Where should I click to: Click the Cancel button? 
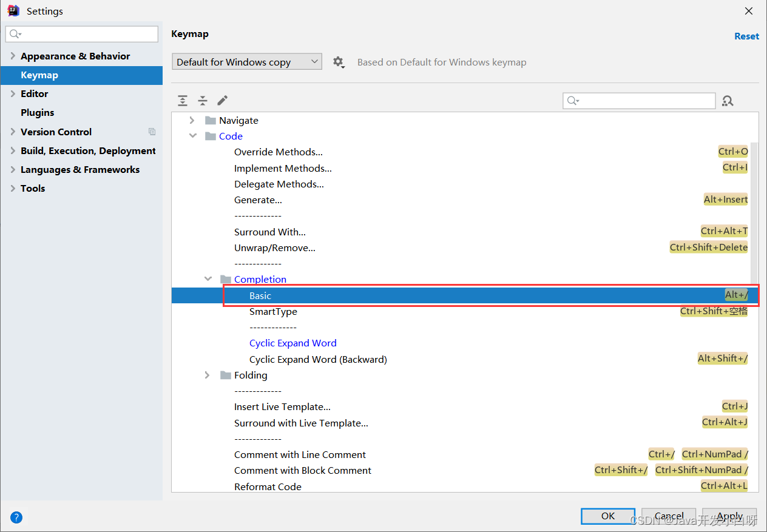pyautogui.click(x=669, y=516)
